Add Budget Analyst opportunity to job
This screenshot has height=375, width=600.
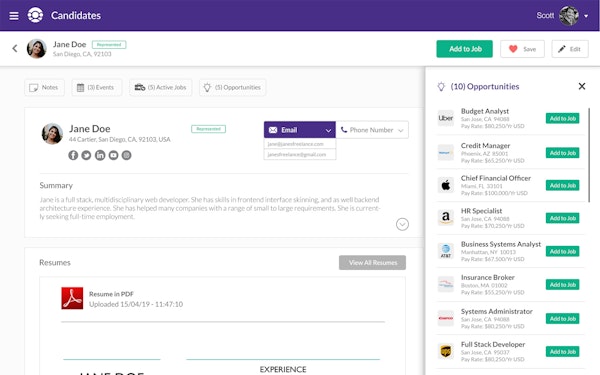[562, 118]
